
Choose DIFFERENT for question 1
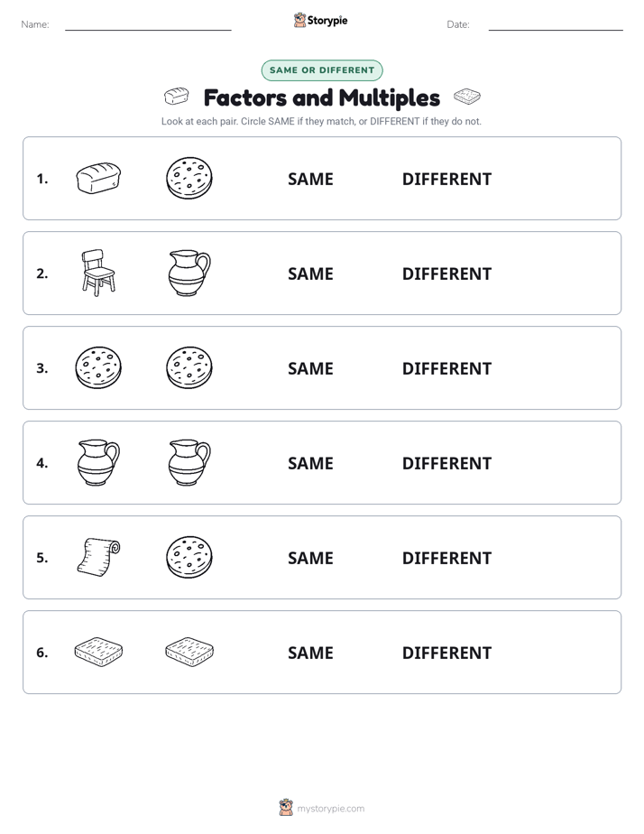(x=446, y=180)
